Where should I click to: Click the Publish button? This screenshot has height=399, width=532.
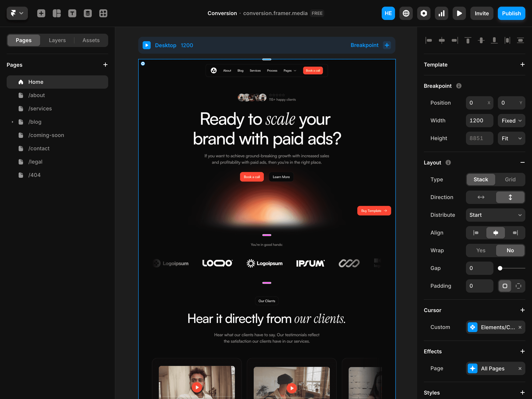click(x=511, y=13)
